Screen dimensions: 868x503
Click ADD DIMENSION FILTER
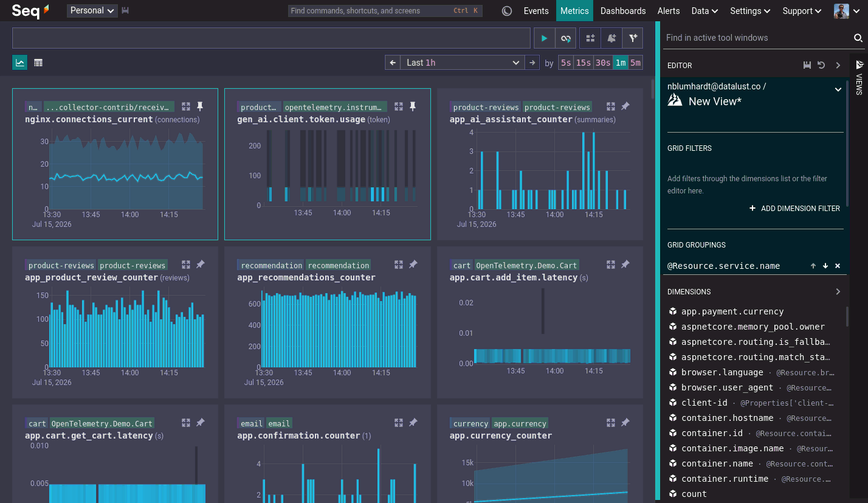794,209
